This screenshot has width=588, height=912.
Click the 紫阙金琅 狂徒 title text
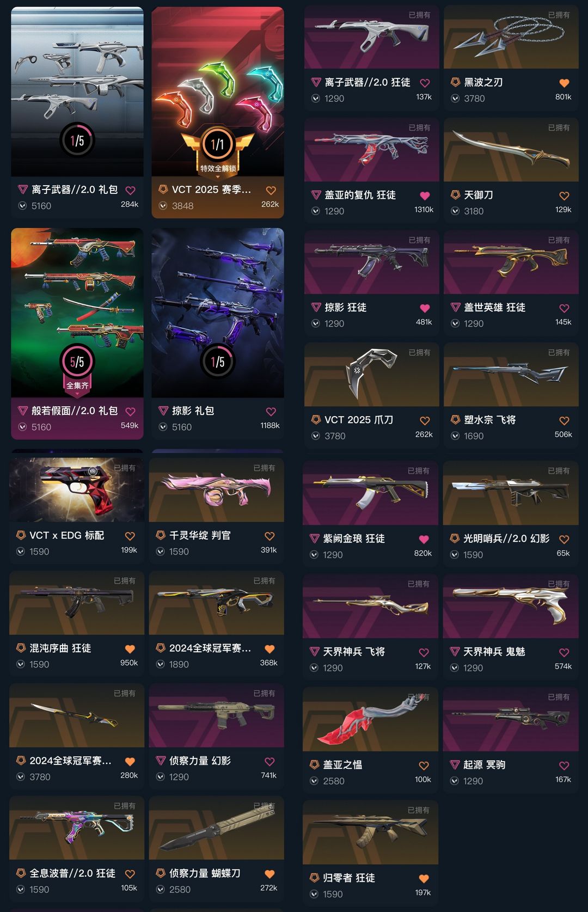click(x=354, y=538)
